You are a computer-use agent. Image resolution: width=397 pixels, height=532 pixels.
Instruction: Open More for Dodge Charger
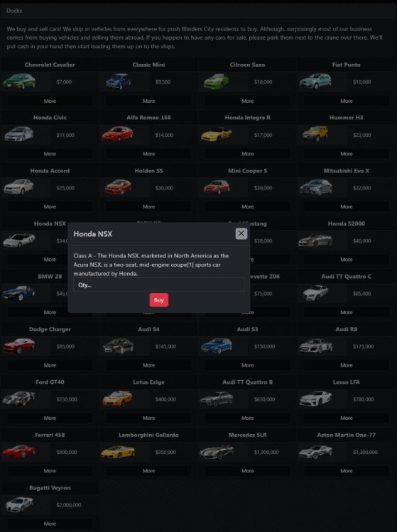[50, 365]
